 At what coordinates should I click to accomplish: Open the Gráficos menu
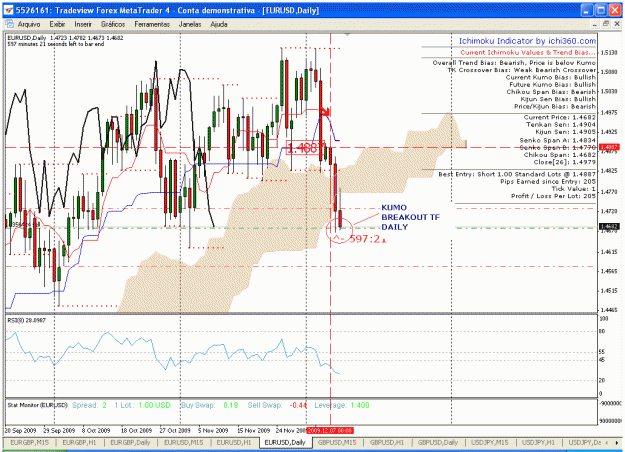pyautogui.click(x=113, y=24)
